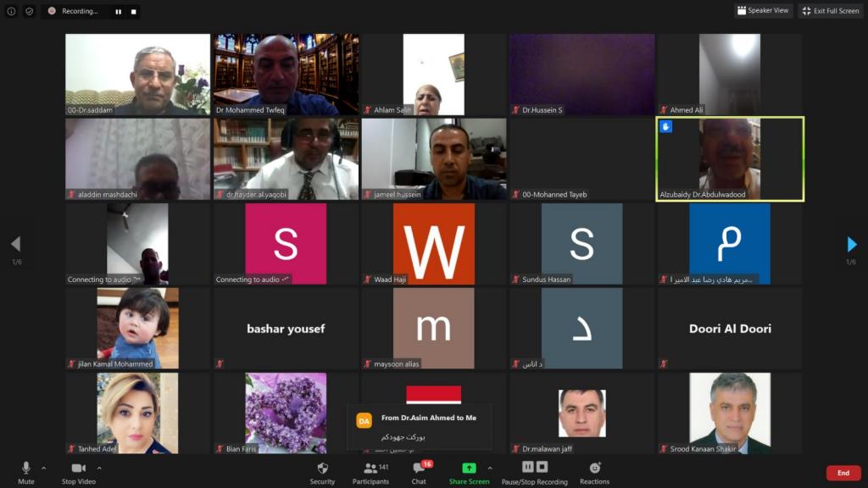Pause recording from the bottom toolbar

527,467
